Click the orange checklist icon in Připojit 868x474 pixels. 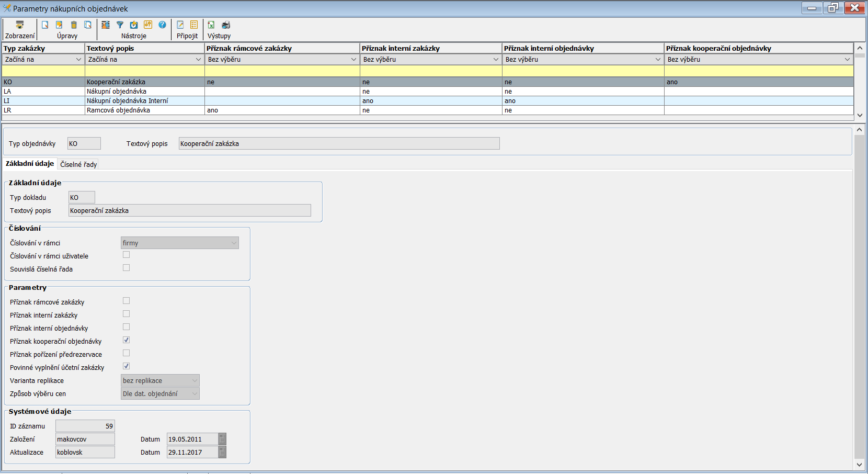[x=194, y=25]
